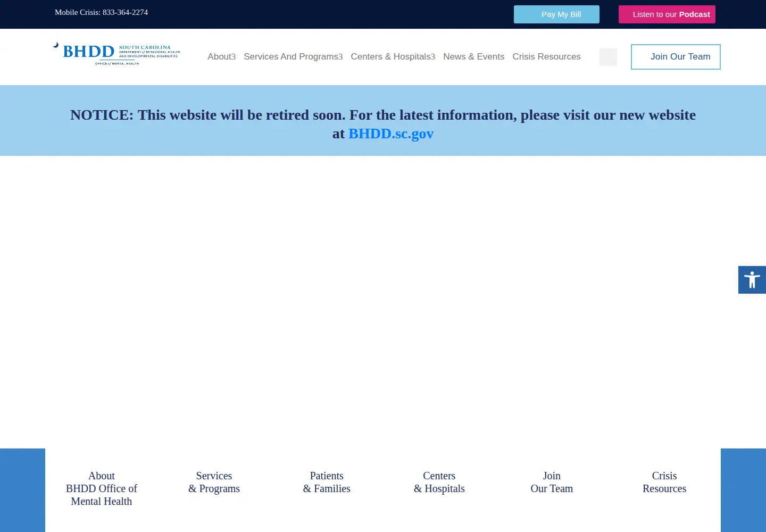The image size is (766, 532).
Task: Open Centers & Hospitals tile
Action: pos(439,482)
